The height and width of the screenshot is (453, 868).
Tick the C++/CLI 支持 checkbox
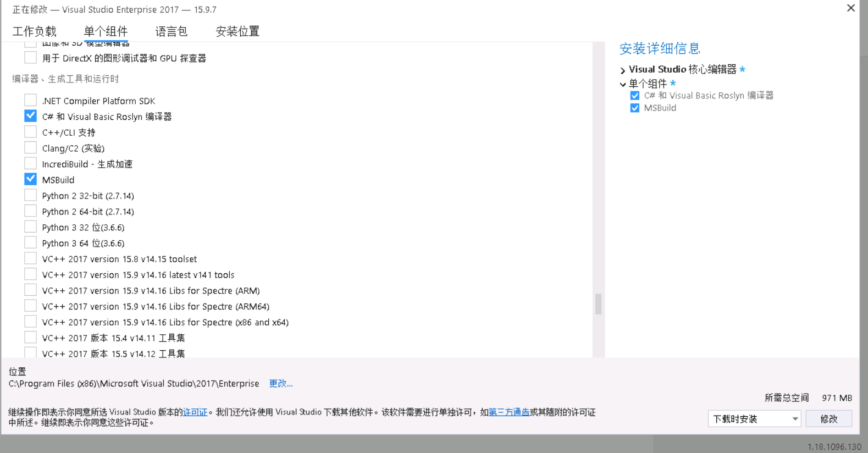(x=31, y=132)
